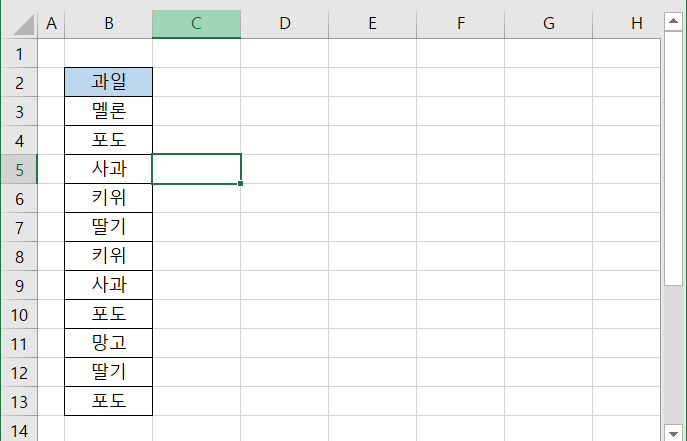Select the 키위 cell in row 6
687x441 pixels.
pyautogui.click(x=109, y=198)
